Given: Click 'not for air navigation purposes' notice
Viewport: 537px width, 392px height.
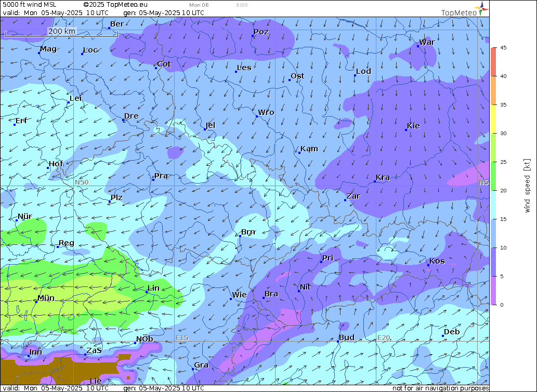Looking at the screenshot, I should click(440, 388).
